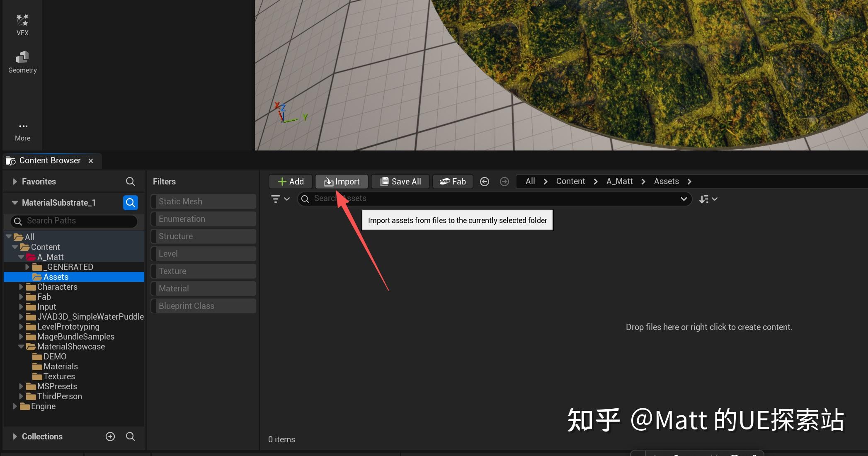Click the forward navigation arrow
Viewport: 868px width, 456px height.
(504, 181)
